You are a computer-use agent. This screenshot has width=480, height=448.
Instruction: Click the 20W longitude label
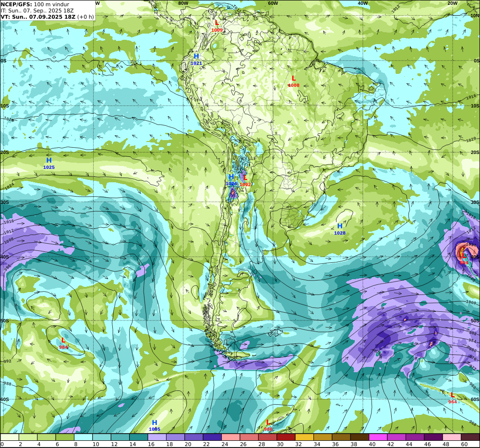[453, 3]
